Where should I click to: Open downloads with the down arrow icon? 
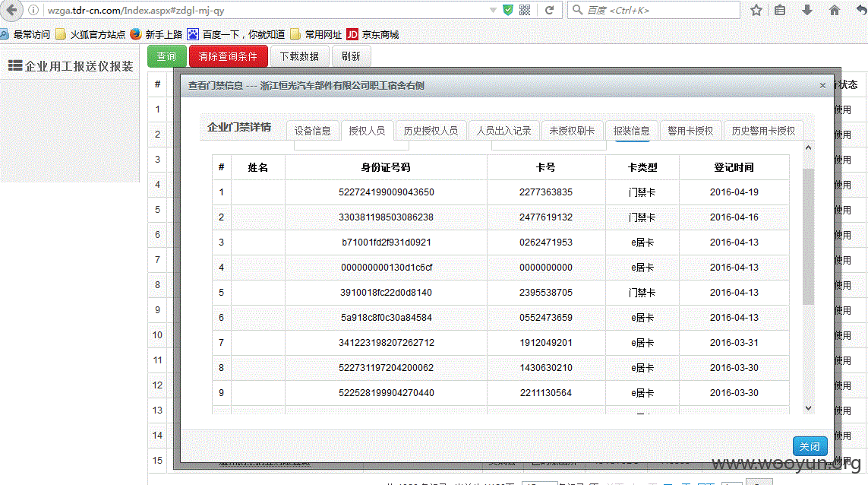coord(807,10)
